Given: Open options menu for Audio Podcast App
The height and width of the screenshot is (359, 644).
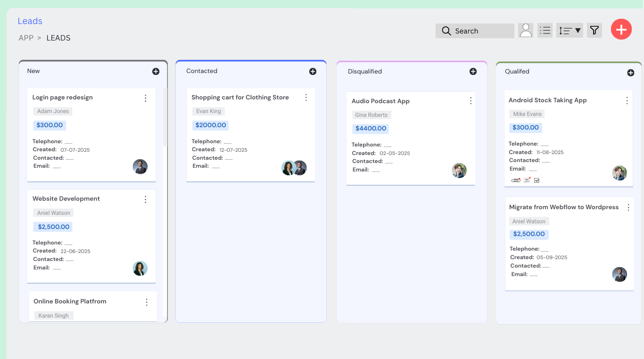Looking at the screenshot, I should pos(471,101).
